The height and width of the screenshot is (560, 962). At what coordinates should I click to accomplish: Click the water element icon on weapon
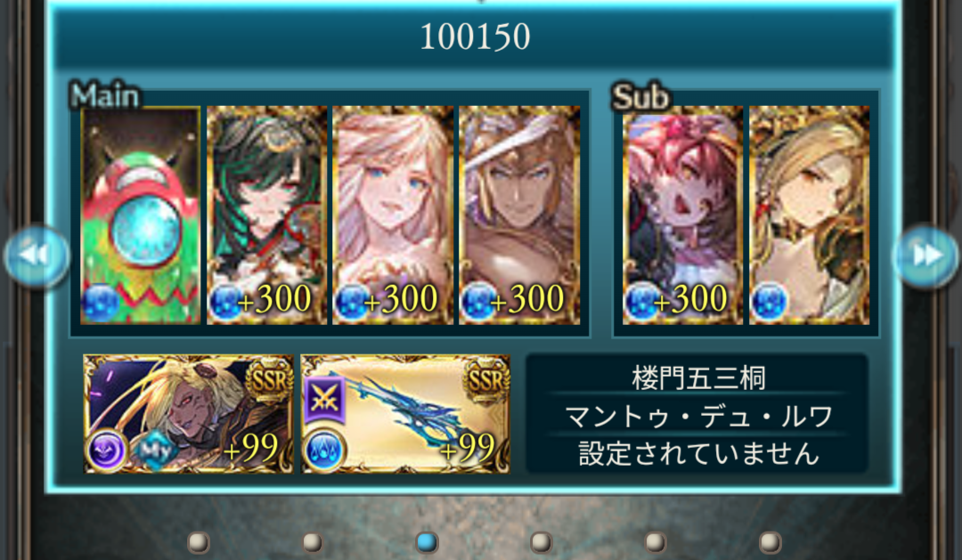pyautogui.click(x=324, y=450)
